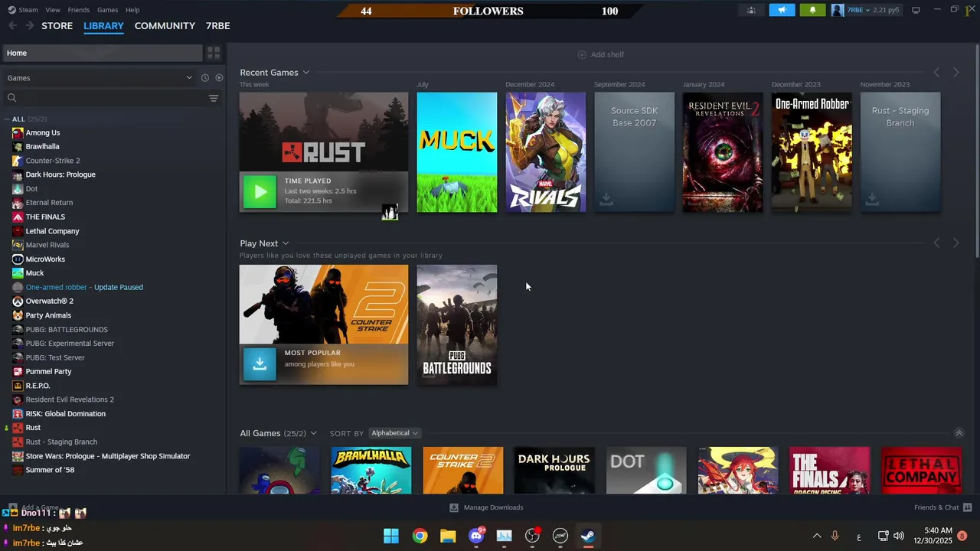980x551 pixels.
Task: Click the forward navigation arrow
Action: 30,25
